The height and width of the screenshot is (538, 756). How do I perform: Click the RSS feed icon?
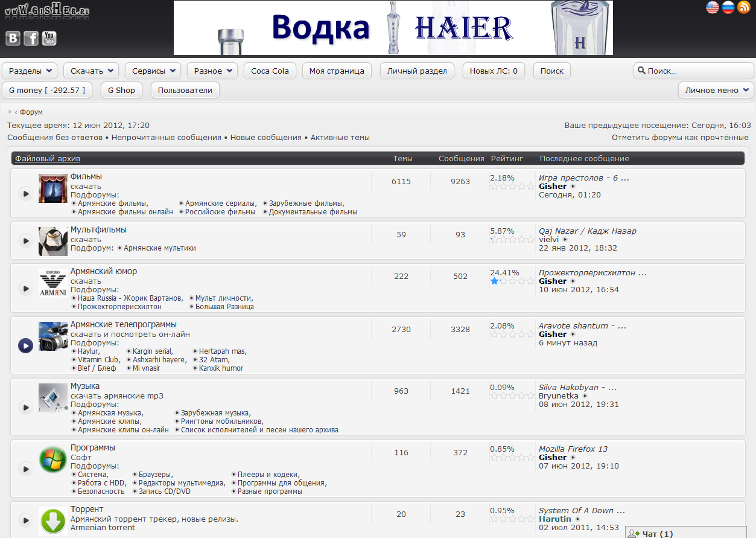pos(743,7)
